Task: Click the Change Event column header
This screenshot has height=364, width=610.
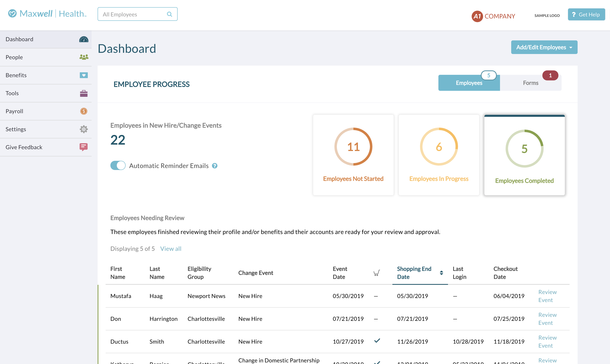Action: [x=256, y=273]
